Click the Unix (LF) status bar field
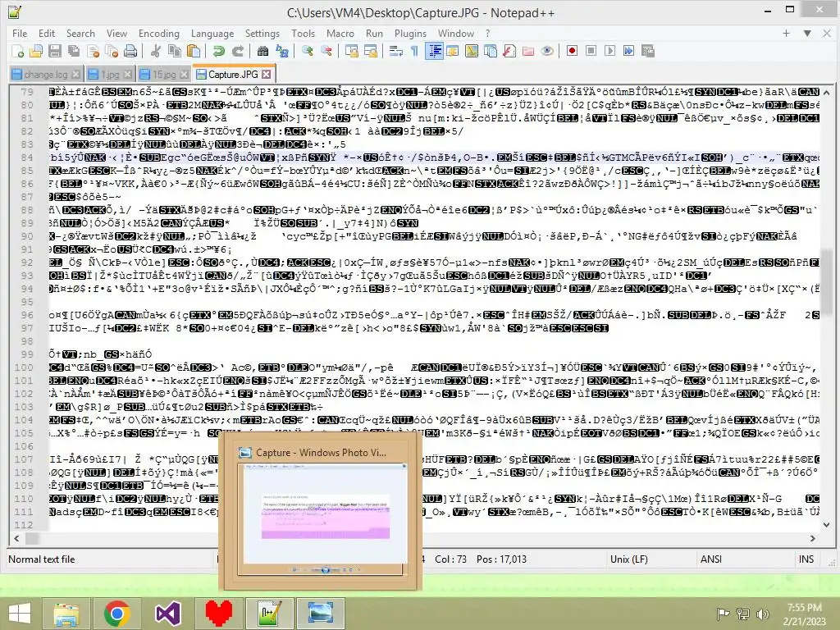The height and width of the screenshot is (630, 840). 629,559
